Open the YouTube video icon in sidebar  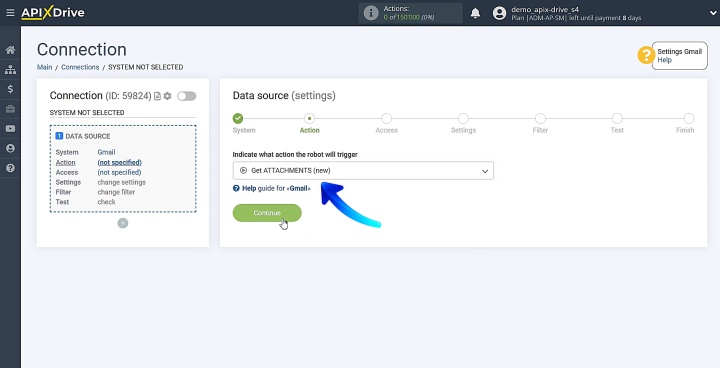pyautogui.click(x=10, y=129)
